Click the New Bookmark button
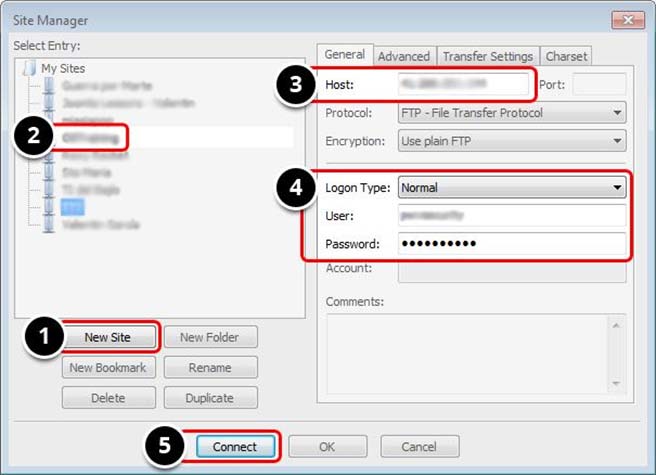Image resolution: width=656 pixels, height=475 pixels. pos(109,367)
